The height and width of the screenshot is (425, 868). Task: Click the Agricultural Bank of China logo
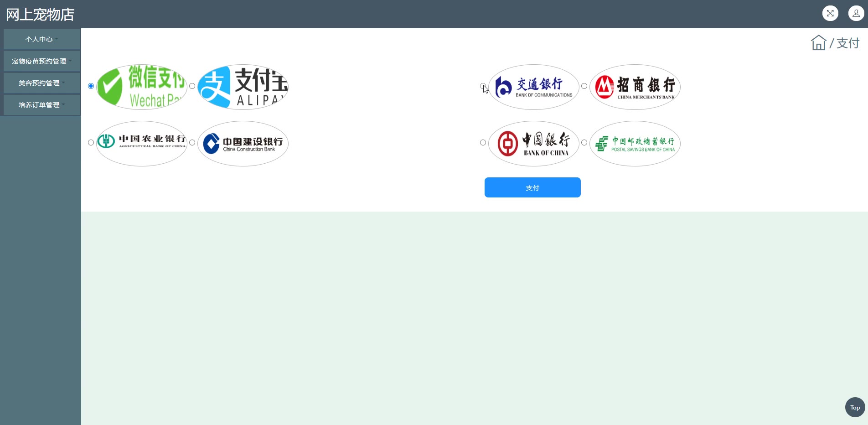(x=142, y=143)
